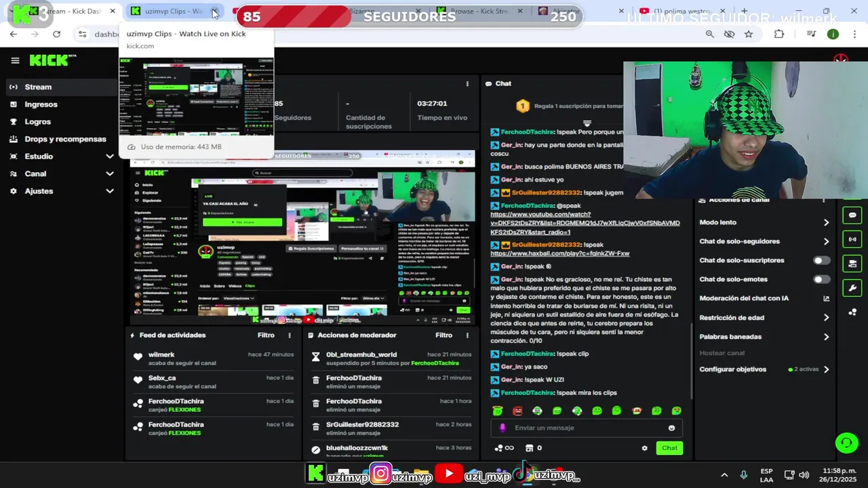Switch to the uzimvp Clips browser tab

point(174,12)
